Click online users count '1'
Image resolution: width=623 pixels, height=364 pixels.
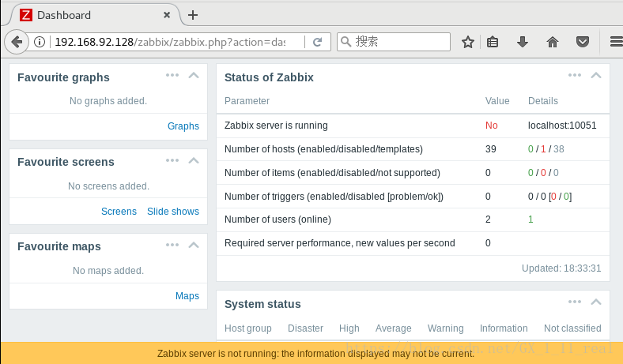[530, 220]
